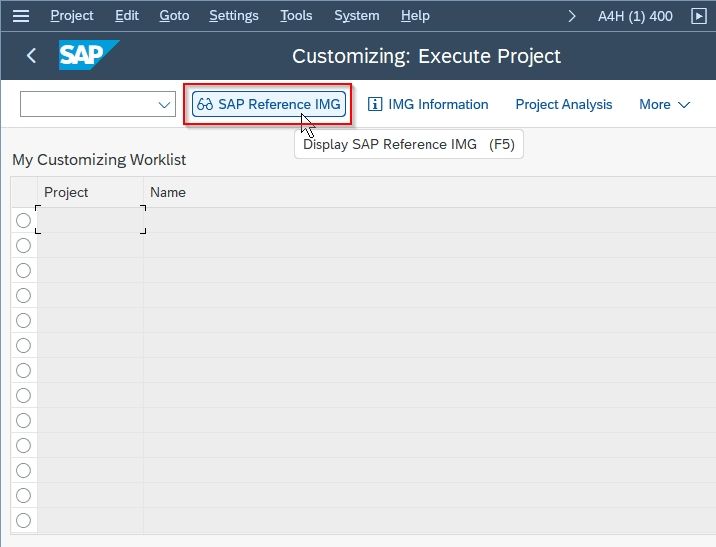The image size is (716, 547).
Task: Open the Goto menu
Action: 174,16
